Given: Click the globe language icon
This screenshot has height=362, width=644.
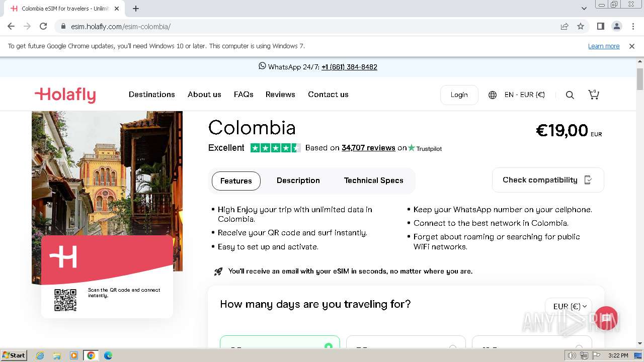Looking at the screenshot, I should pyautogui.click(x=493, y=95).
